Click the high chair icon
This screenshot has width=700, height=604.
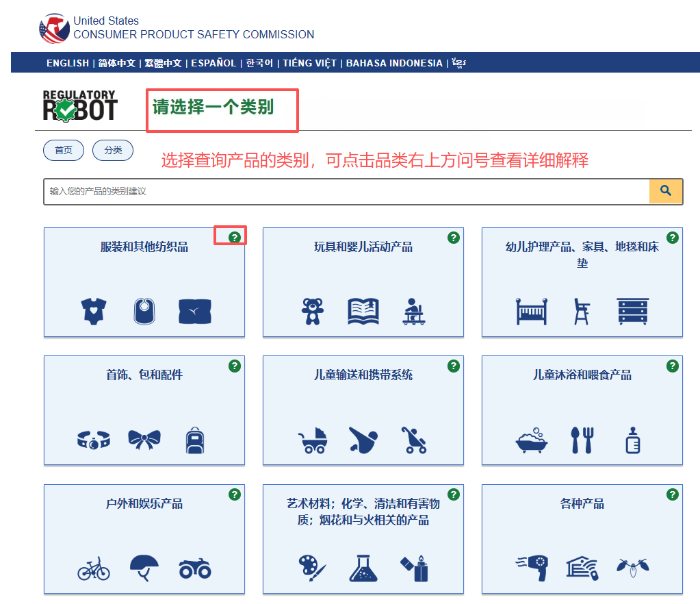[582, 311]
